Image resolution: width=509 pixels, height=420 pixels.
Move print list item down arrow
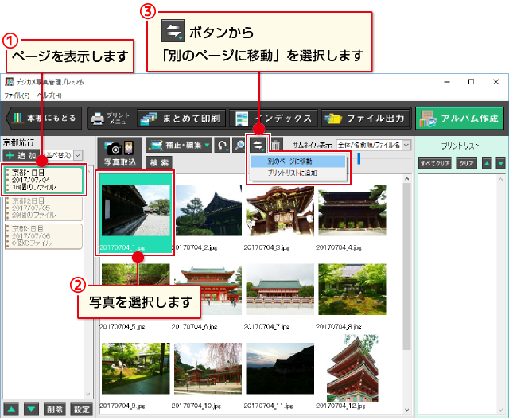click(x=500, y=164)
